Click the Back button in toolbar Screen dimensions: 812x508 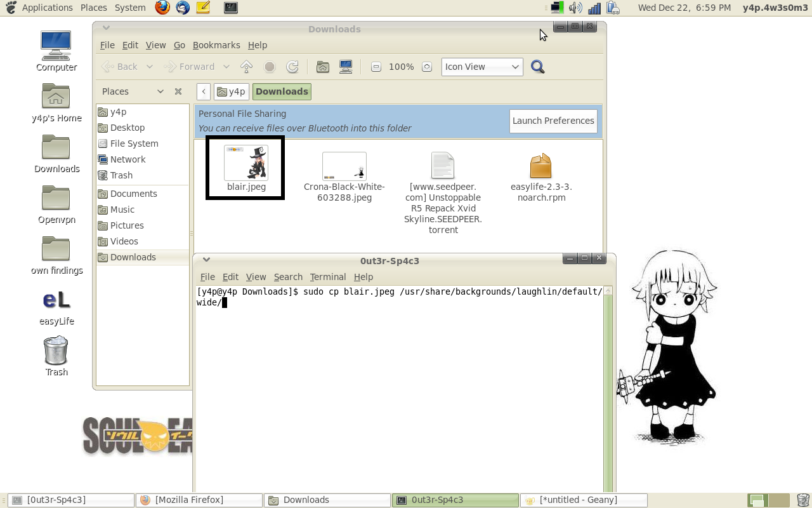[x=120, y=67]
